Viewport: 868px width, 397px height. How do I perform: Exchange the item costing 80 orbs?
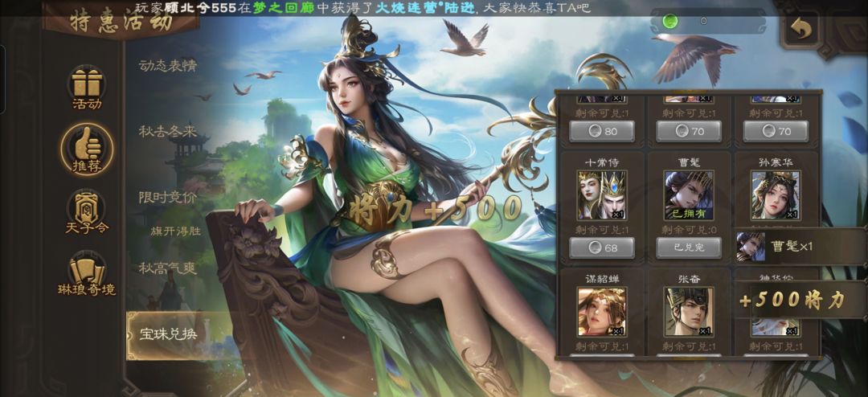[x=602, y=132]
